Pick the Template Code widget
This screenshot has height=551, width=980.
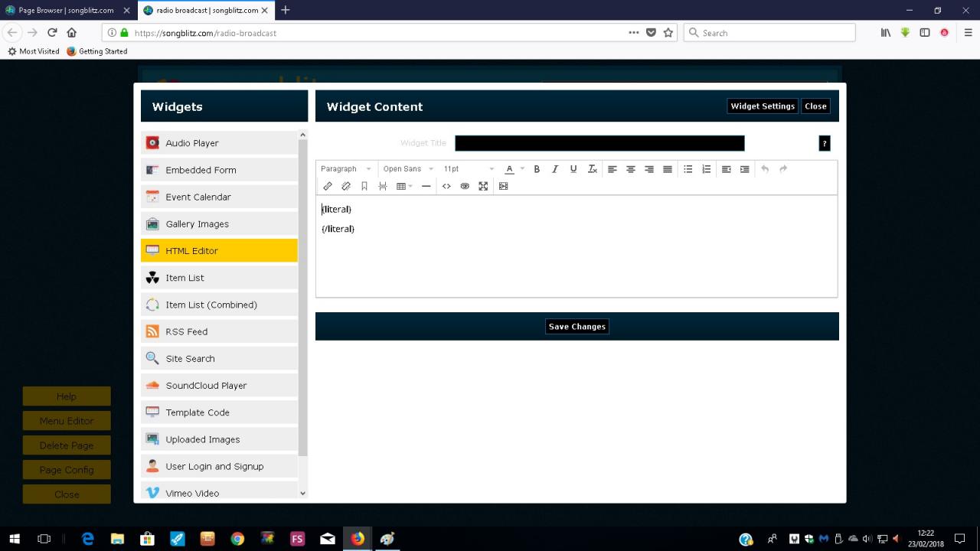pos(219,412)
